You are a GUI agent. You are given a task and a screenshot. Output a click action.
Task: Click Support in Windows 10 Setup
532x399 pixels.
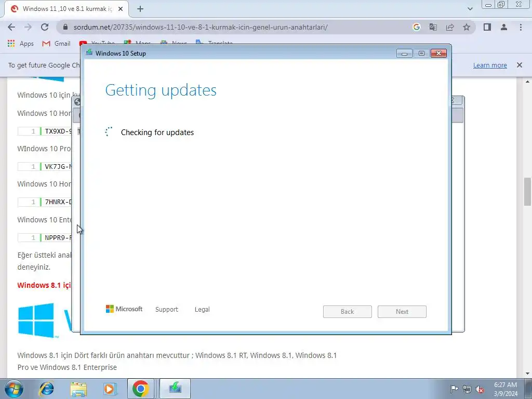[x=167, y=310]
